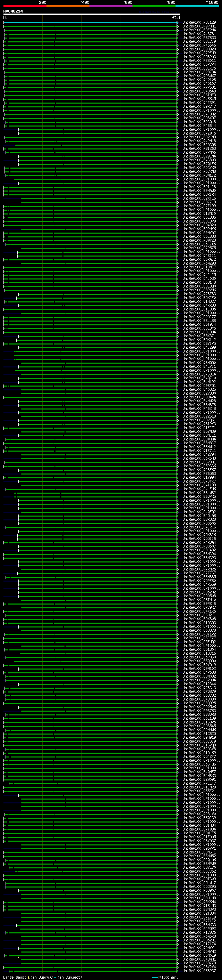Select the UniRef100_B9H920 label
Image resolution: width=222 pixels, height=980 pixels.
[x=199, y=49]
